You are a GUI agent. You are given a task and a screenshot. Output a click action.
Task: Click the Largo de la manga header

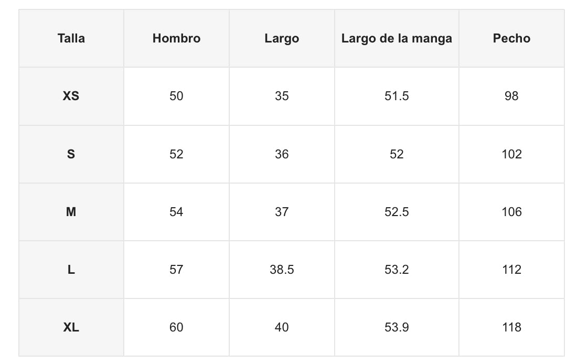pyautogui.click(x=397, y=38)
